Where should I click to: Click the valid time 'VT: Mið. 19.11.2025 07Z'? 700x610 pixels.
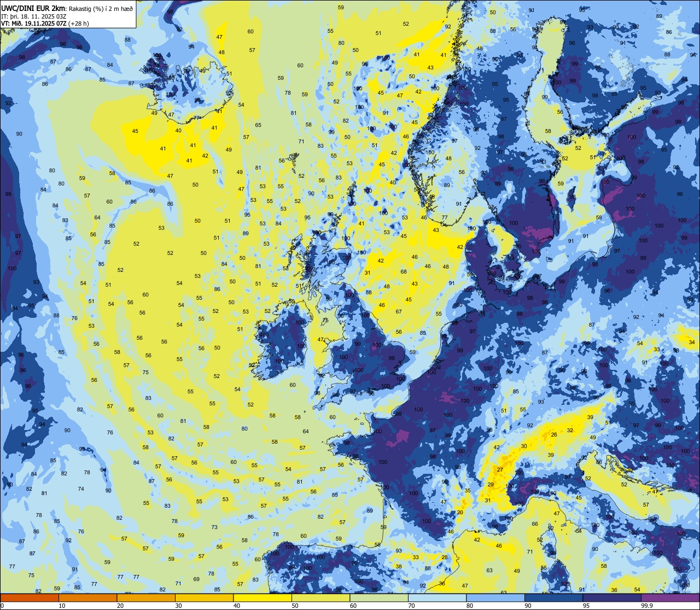pos(34,24)
